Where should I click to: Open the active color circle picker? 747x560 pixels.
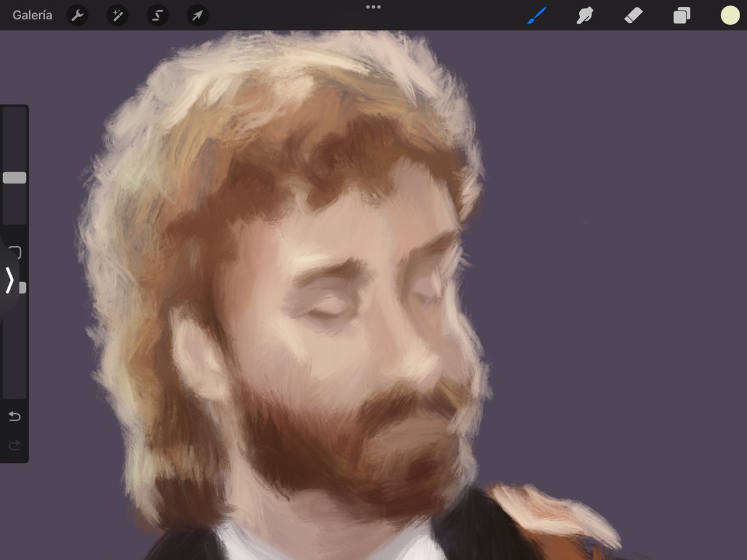point(730,16)
